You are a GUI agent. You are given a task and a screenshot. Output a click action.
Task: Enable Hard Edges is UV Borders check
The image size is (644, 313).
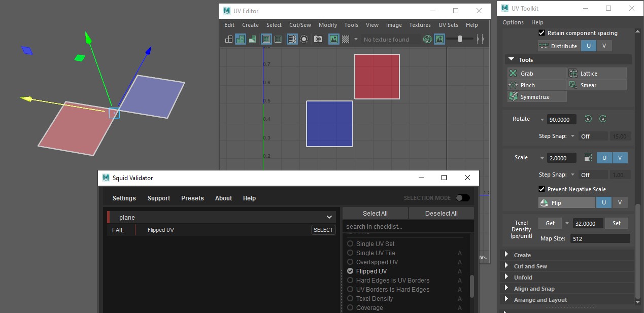pyautogui.click(x=350, y=281)
